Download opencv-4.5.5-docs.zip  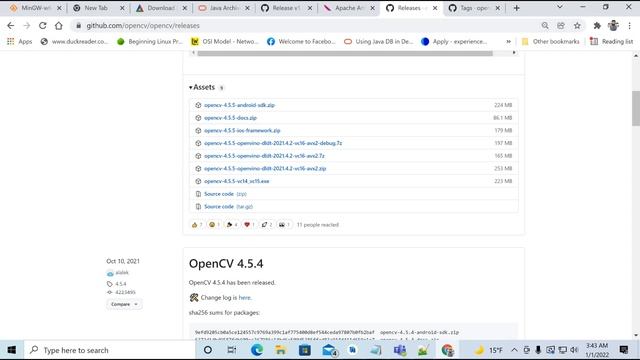click(x=231, y=118)
